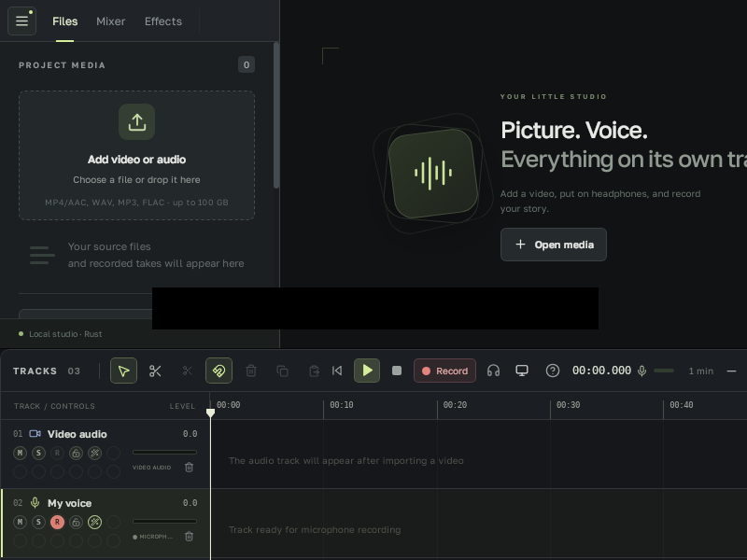Toggle lock on Video audio track
Image resolution: width=747 pixels, height=560 pixels.
[76, 453]
